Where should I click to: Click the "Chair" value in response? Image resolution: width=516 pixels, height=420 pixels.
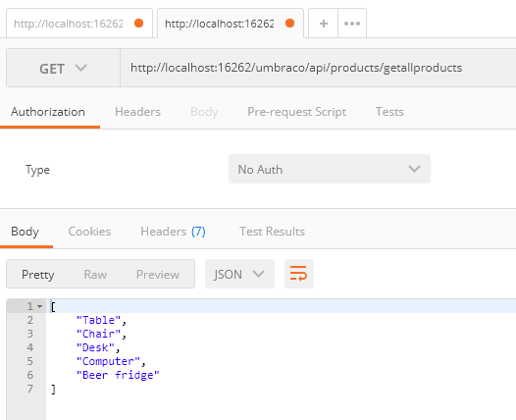(x=99, y=334)
